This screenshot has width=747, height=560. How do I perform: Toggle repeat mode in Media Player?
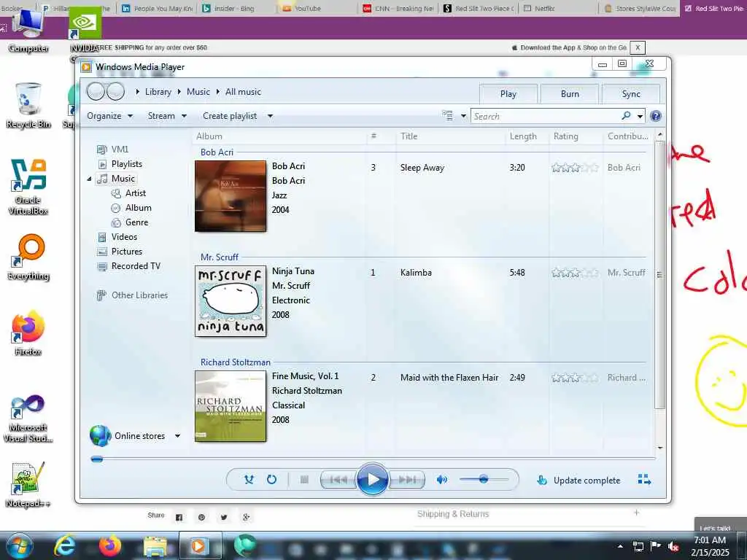click(x=271, y=480)
